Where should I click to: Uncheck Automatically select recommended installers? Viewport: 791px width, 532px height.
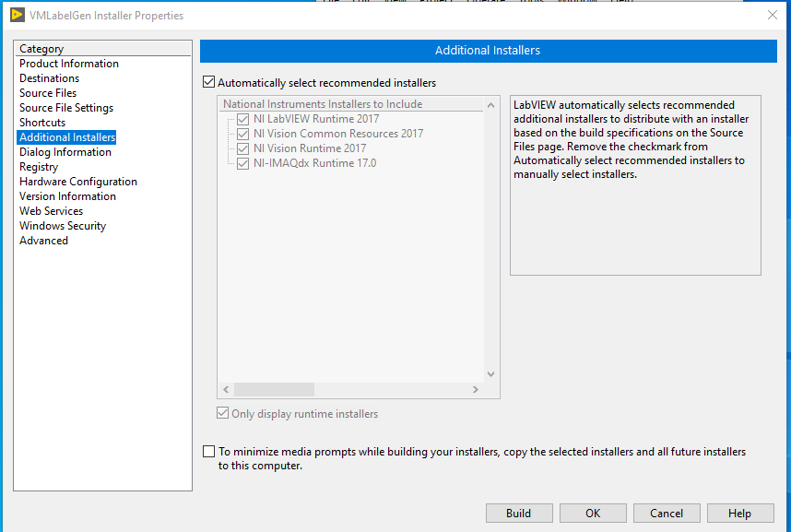click(209, 82)
